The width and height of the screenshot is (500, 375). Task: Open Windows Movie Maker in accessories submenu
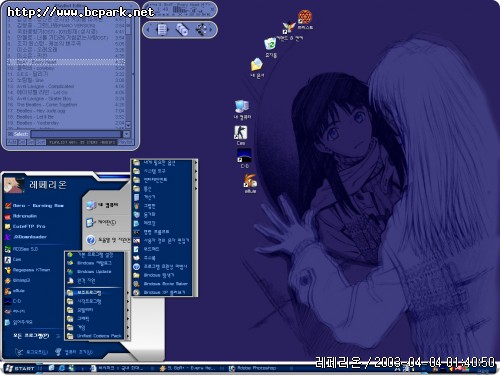click(161, 284)
